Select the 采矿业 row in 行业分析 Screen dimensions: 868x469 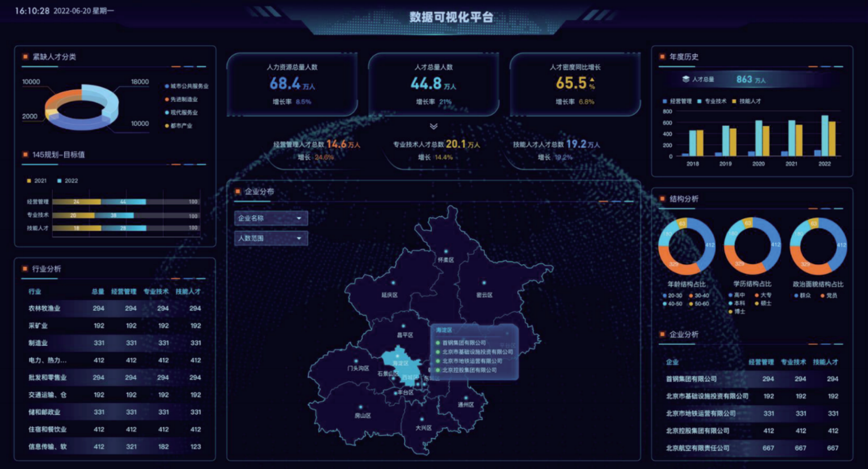tap(115, 326)
